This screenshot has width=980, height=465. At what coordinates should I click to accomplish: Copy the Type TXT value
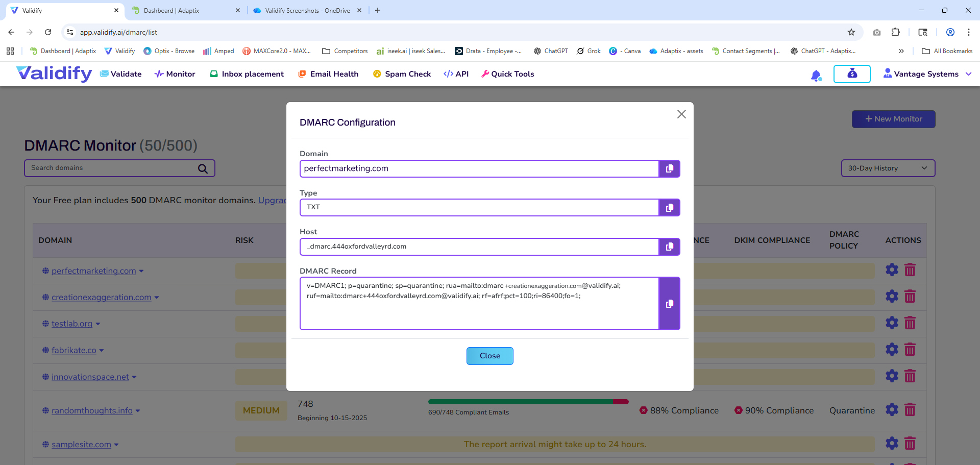[x=669, y=208]
